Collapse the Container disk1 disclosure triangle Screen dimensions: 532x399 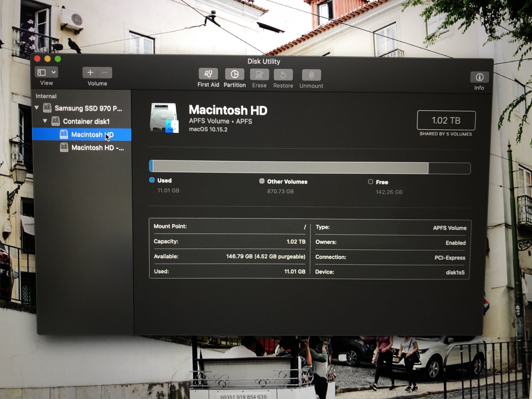click(45, 121)
